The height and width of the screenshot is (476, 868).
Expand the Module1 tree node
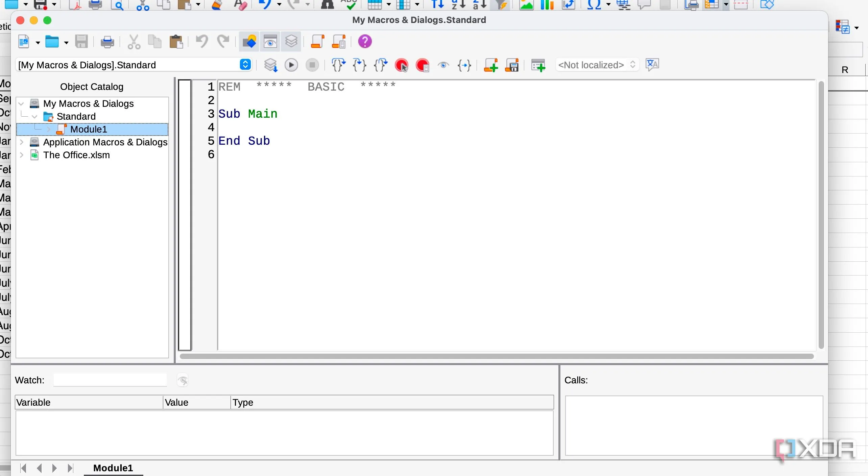(49, 129)
